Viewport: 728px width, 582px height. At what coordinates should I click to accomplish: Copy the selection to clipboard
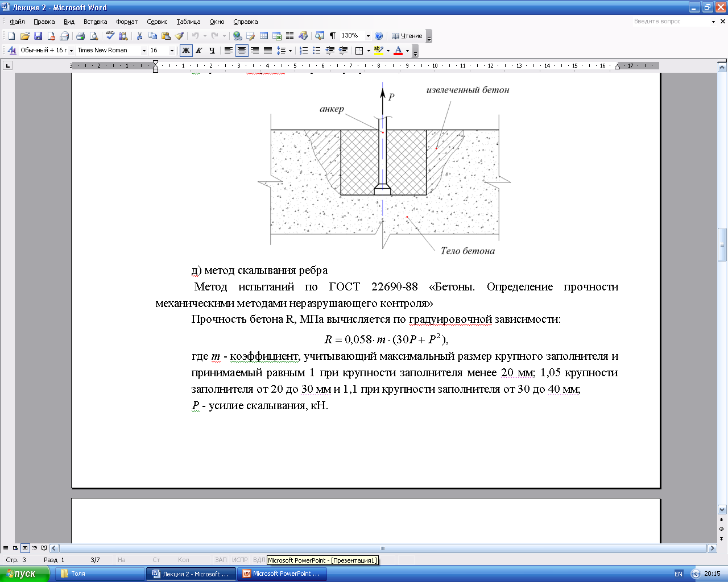pyautogui.click(x=152, y=36)
